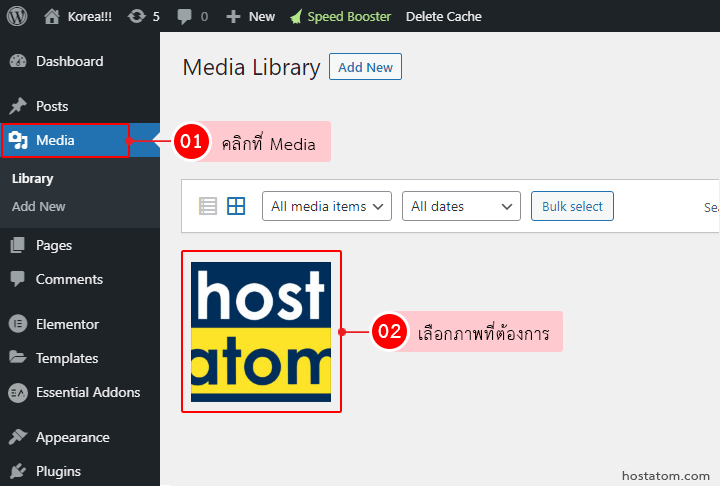The width and height of the screenshot is (720, 486).
Task: Switch to list view mode
Action: point(208,206)
